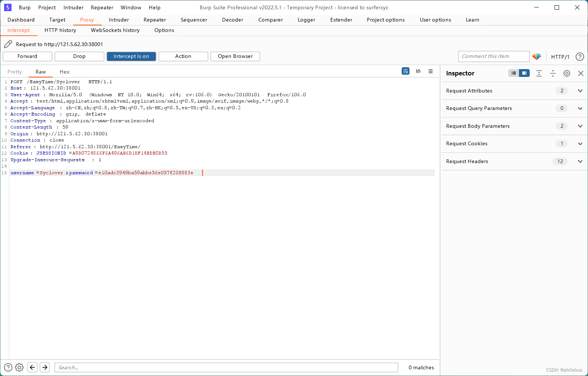Screen dimensions: 588x376
Task: Switch to Intruder tool tab
Action: tap(119, 20)
